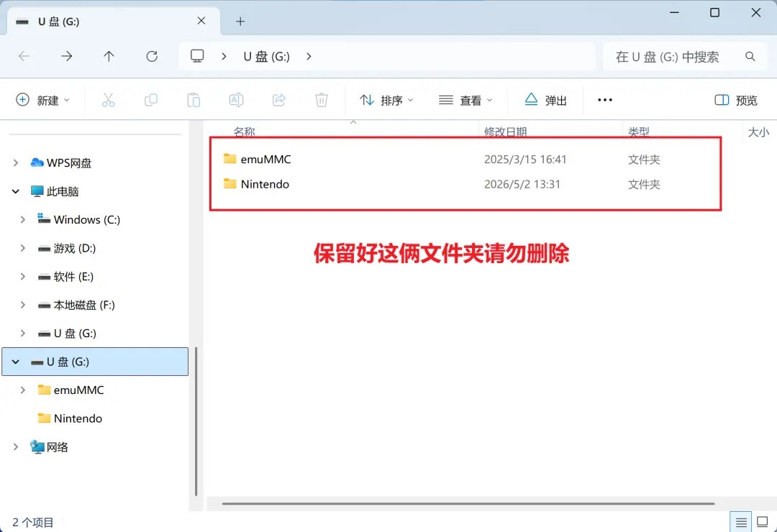Click the computer icon in address bar

pyautogui.click(x=197, y=56)
